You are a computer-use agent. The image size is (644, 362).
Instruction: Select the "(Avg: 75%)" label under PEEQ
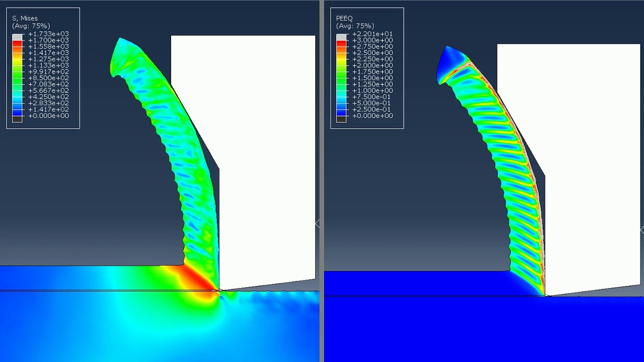click(355, 26)
